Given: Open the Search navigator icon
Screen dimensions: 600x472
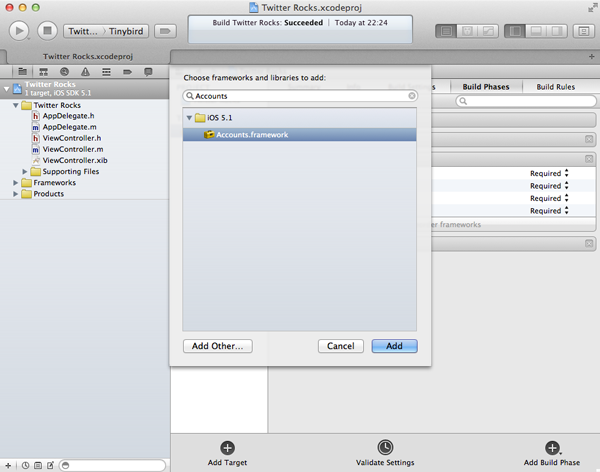Looking at the screenshot, I should (64, 72).
